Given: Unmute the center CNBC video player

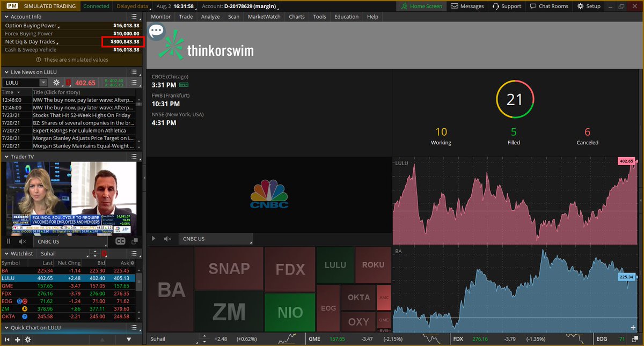Looking at the screenshot, I should (x=167, y=239).
